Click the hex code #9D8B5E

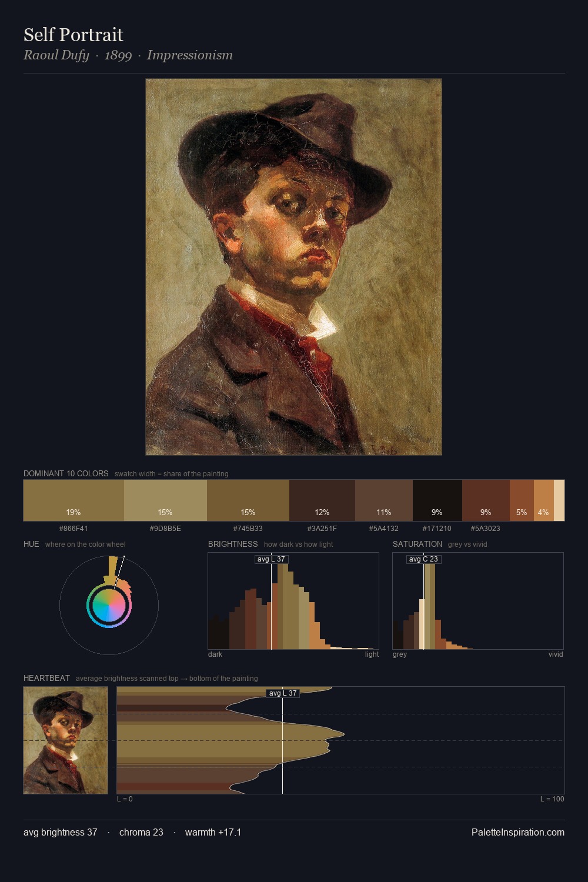click(165, 529)
